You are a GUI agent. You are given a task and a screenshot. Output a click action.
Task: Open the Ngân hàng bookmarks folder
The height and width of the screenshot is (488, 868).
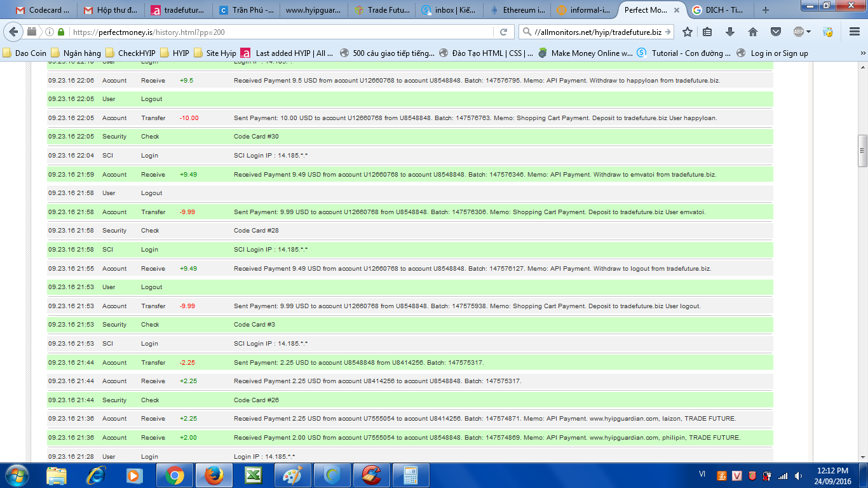coord(76,53)
